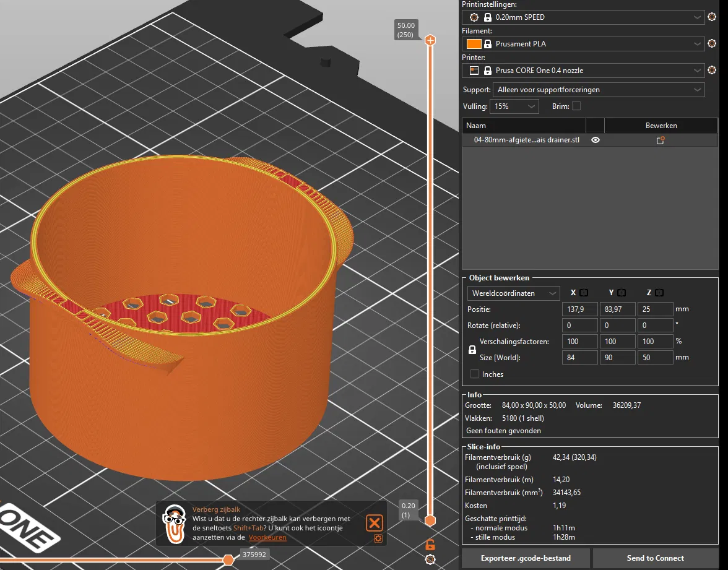Click the layer slider settings cog icon
This screenshot has width=728, height=570.
coord(430,559)
